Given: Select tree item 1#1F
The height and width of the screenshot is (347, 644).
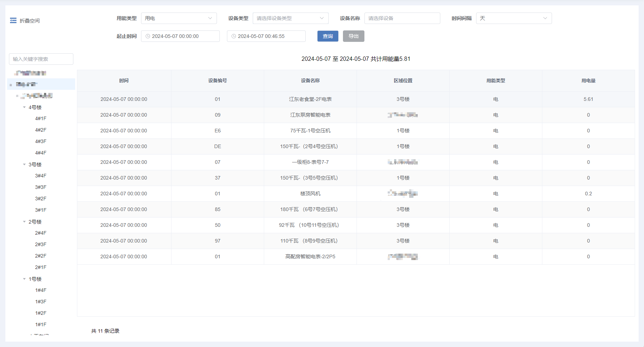Looking at the screenshot, I should point(41,324).
